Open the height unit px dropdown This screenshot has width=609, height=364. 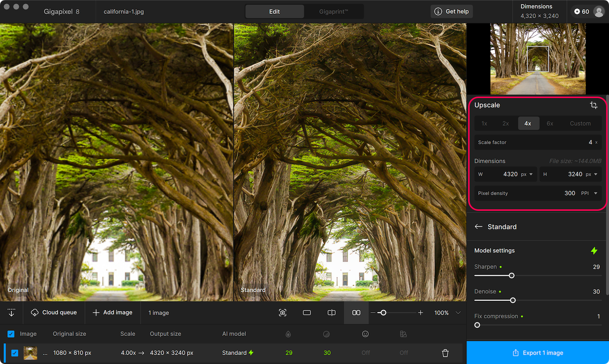tap(592, 174)
